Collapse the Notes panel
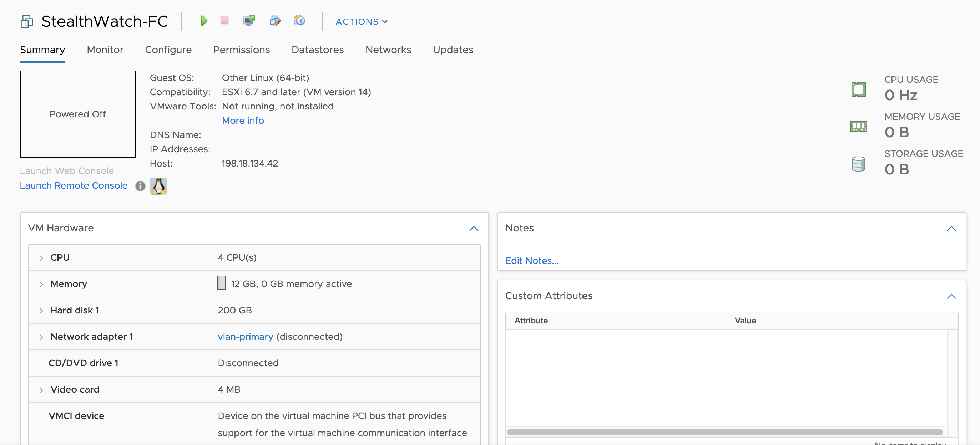980x445 pixels. (951, 229)
